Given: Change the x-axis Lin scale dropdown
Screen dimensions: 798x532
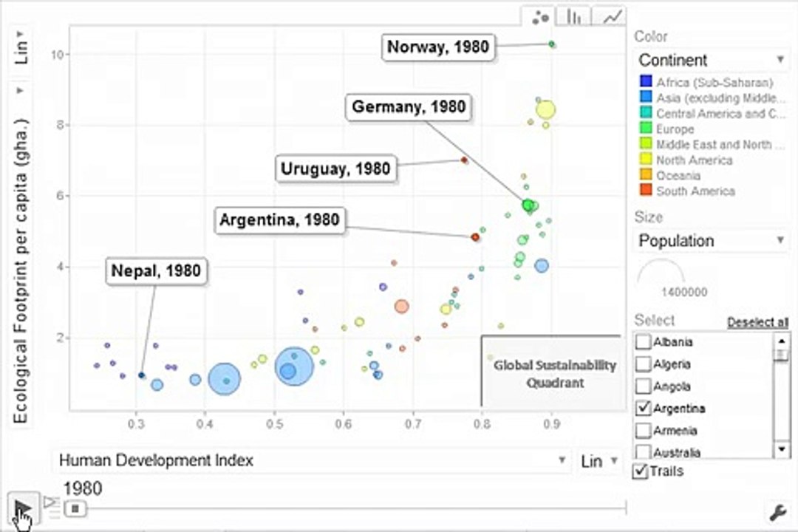Looking at the screenshot, I should pos(598,461).
